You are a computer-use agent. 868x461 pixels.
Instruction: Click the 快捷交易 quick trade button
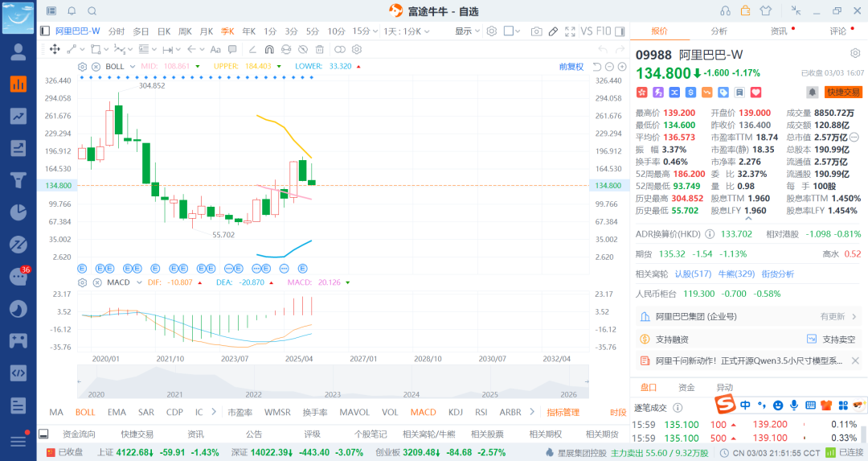843,93
